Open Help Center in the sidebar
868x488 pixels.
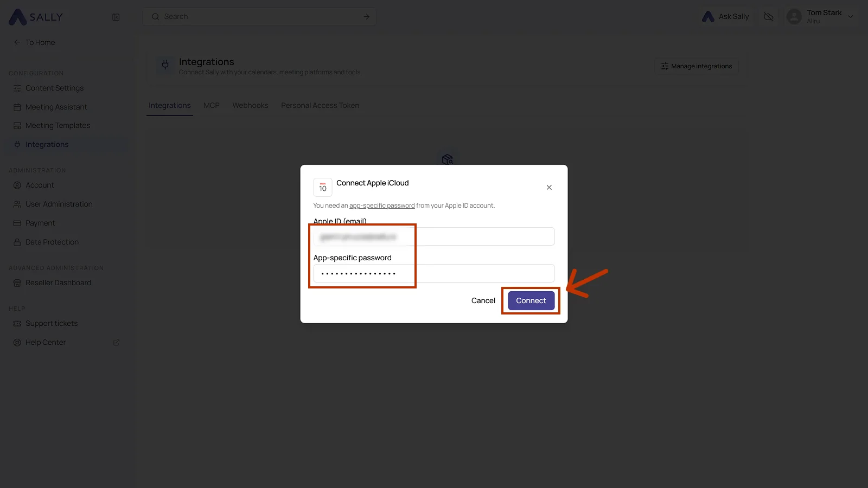(x=46, y=342)
